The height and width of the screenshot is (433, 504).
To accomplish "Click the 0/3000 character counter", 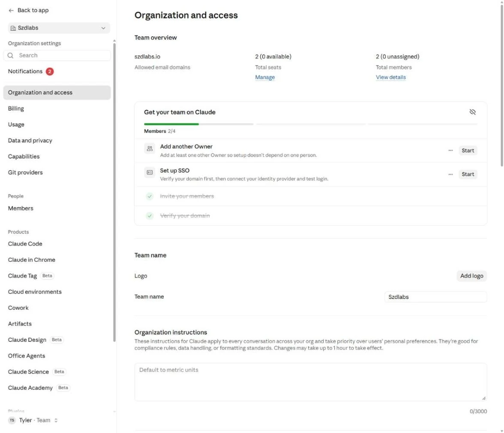I will [478, 412].
